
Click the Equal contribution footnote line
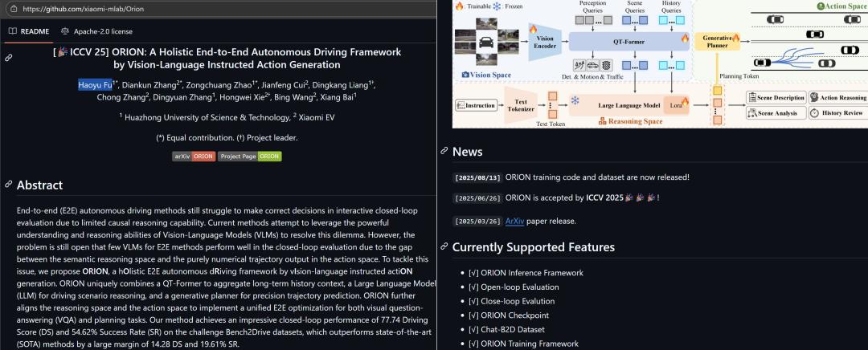click(x=227, y=138)
